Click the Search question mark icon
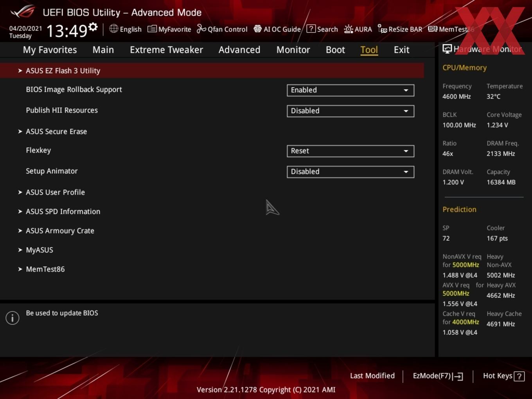This screenshot has width=532, height=399. (x=311, y=29)
